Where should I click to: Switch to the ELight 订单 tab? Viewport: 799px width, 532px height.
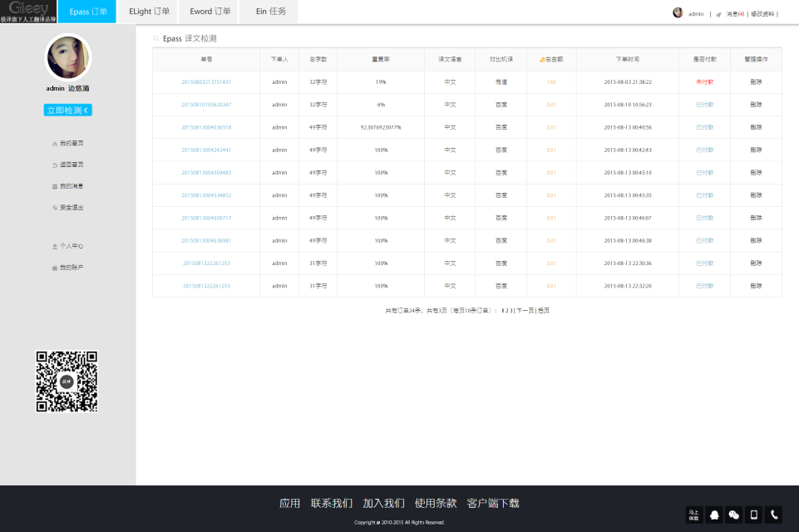click(150, 12)
